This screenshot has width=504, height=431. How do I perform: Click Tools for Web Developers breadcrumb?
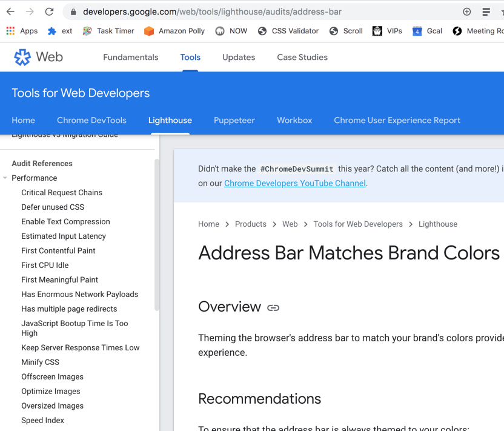coord(358,224)
